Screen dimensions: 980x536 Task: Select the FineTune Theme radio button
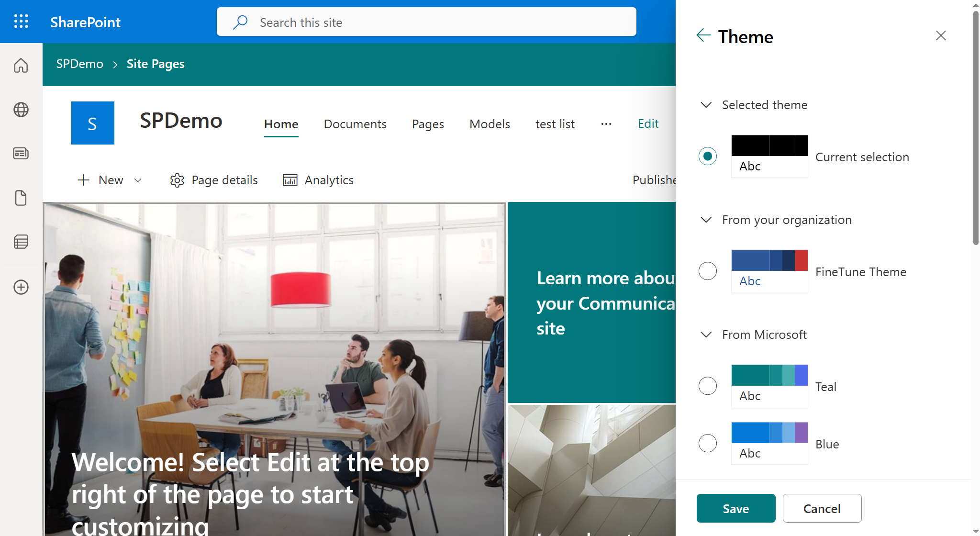[708, 271]
